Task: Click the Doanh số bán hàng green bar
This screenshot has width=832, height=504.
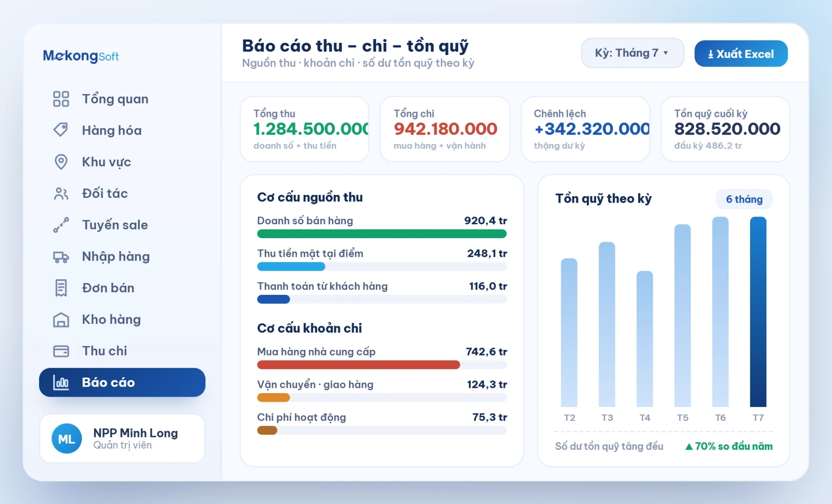Action: [x=382, y=234]
